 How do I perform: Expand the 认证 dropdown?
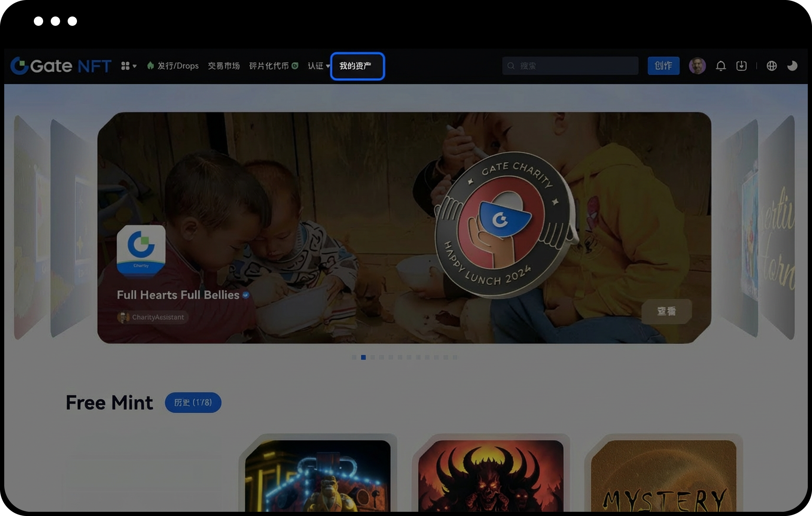click(x=318, y=66)
